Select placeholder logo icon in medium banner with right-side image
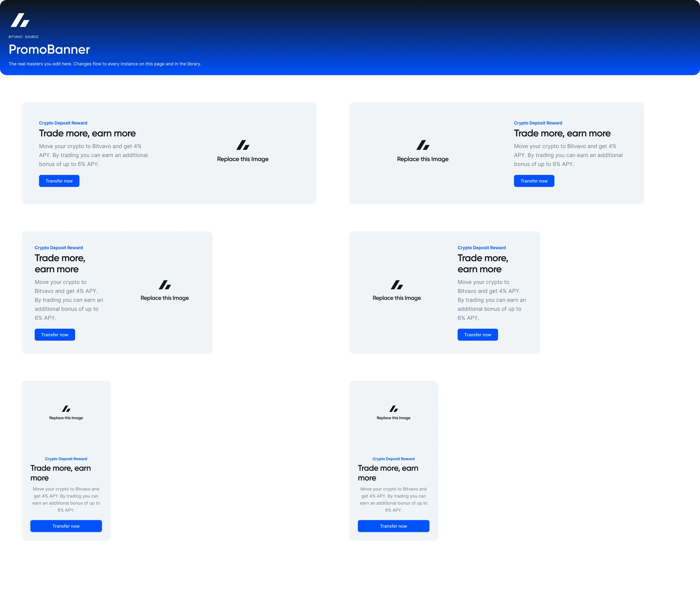The height and width of the screenshot is (595, 700). click(x=165, y=285)
